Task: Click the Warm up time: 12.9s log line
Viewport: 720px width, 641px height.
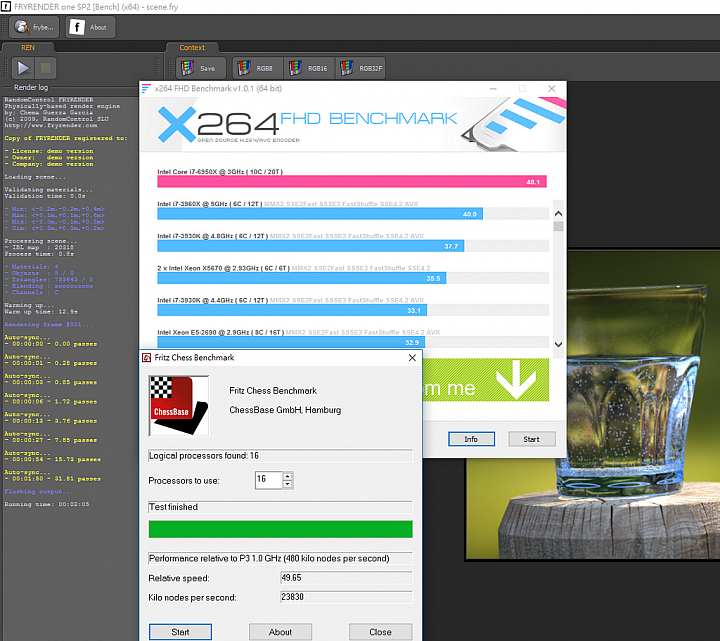Action: 41,312
